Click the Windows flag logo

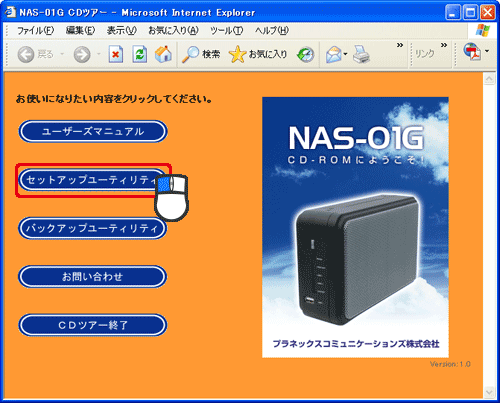482,30
